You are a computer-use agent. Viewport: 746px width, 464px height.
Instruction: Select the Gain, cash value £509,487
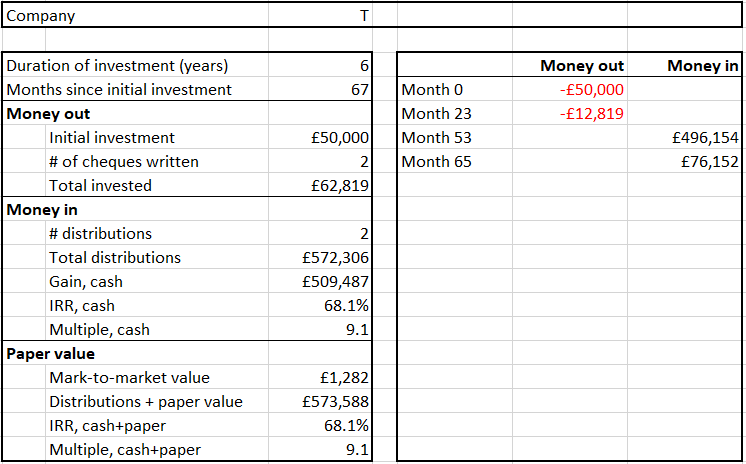(337, 282)
